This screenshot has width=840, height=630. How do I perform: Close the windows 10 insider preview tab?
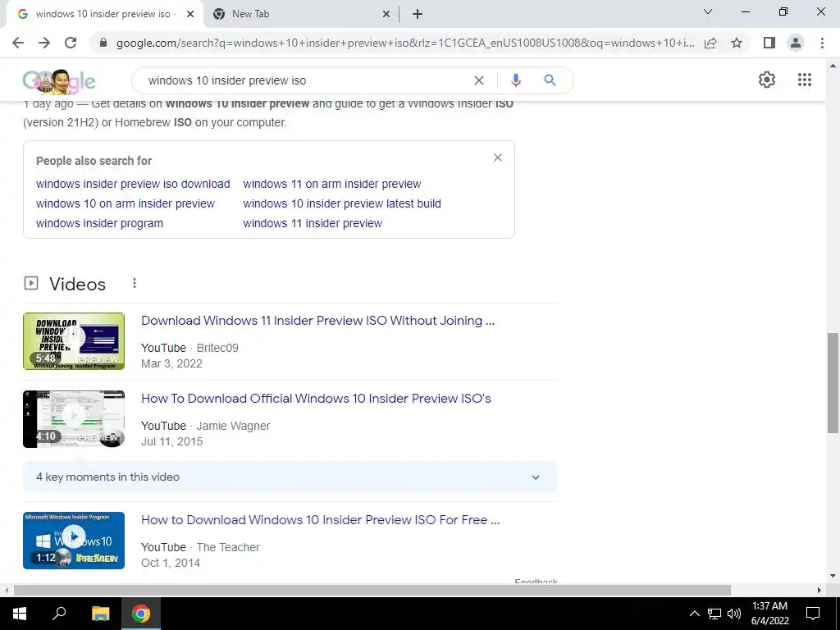coord(190,15)
